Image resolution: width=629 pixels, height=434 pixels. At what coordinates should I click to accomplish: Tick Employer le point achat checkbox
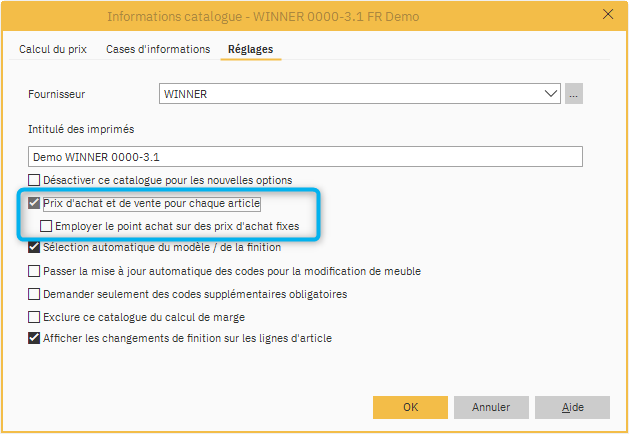point(46,226)
